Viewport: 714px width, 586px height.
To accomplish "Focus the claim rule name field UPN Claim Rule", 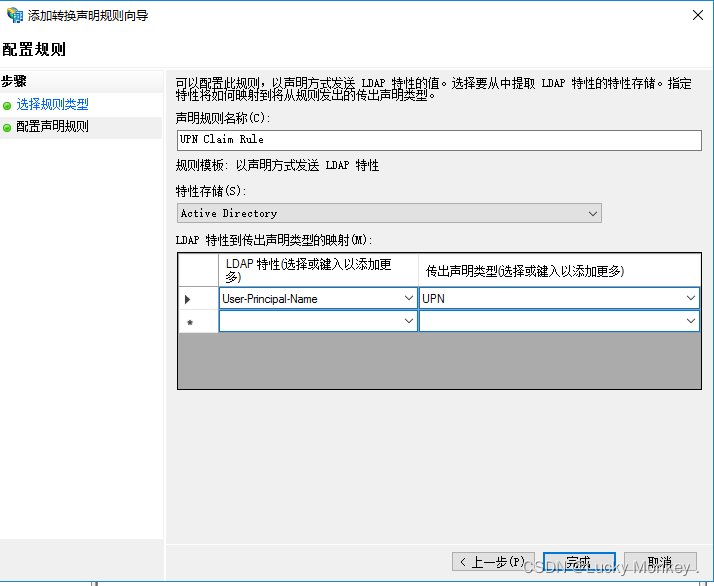I will point(439,140).
